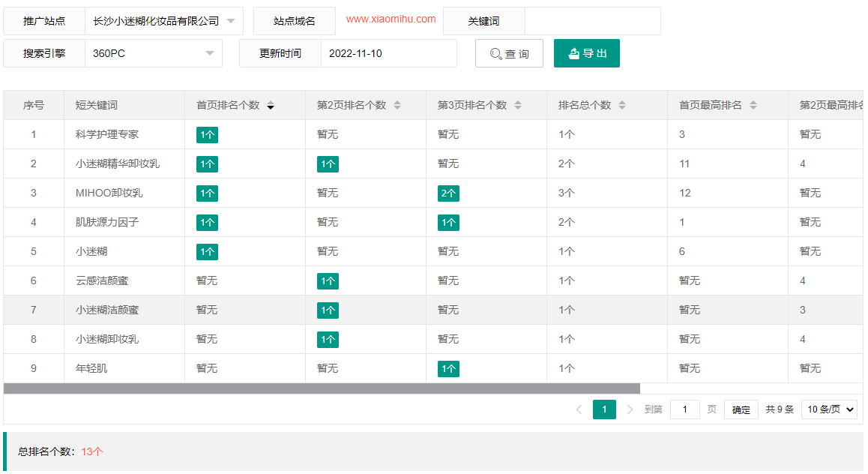
Task: Click the sort arrows on 第2页排名个数 column
Action: click(x=398, y=105)
